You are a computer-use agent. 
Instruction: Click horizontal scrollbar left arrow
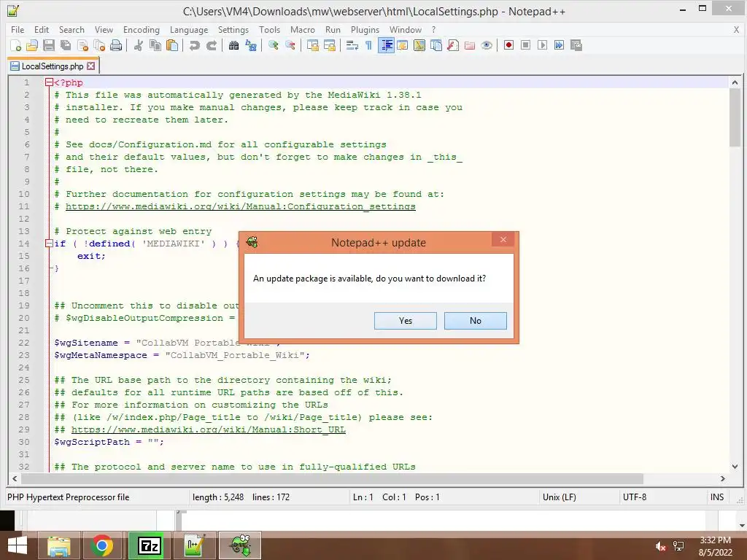[15, 478]
